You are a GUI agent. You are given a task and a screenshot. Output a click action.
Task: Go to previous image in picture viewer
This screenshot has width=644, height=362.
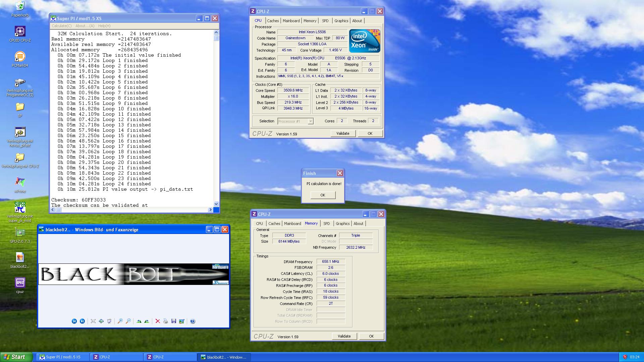tap(74, 321)
